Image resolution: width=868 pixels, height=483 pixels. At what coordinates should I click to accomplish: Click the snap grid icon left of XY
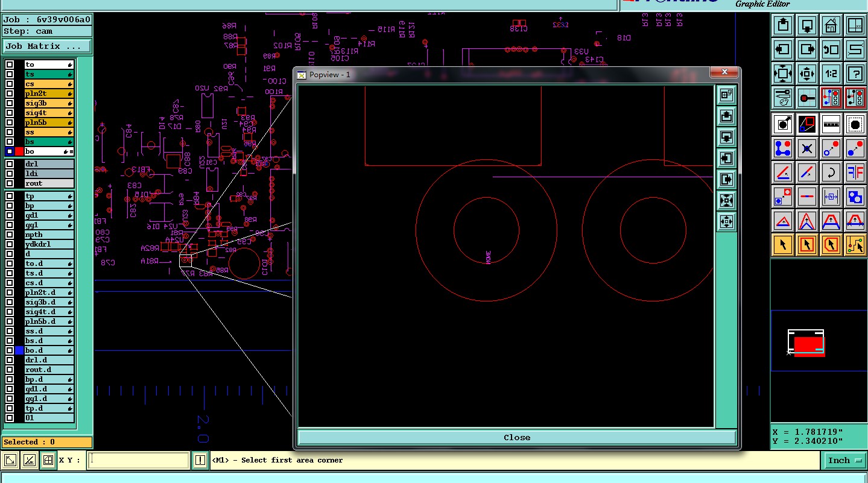click(49, 461)
